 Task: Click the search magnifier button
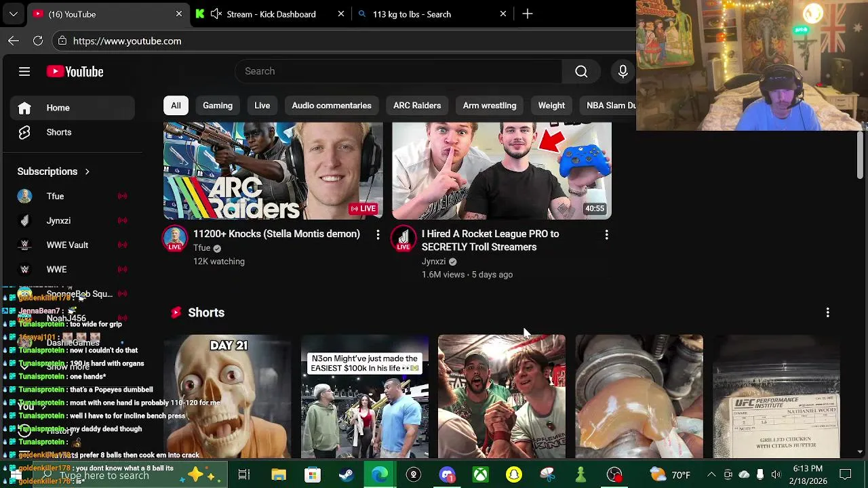pos(581,71)
